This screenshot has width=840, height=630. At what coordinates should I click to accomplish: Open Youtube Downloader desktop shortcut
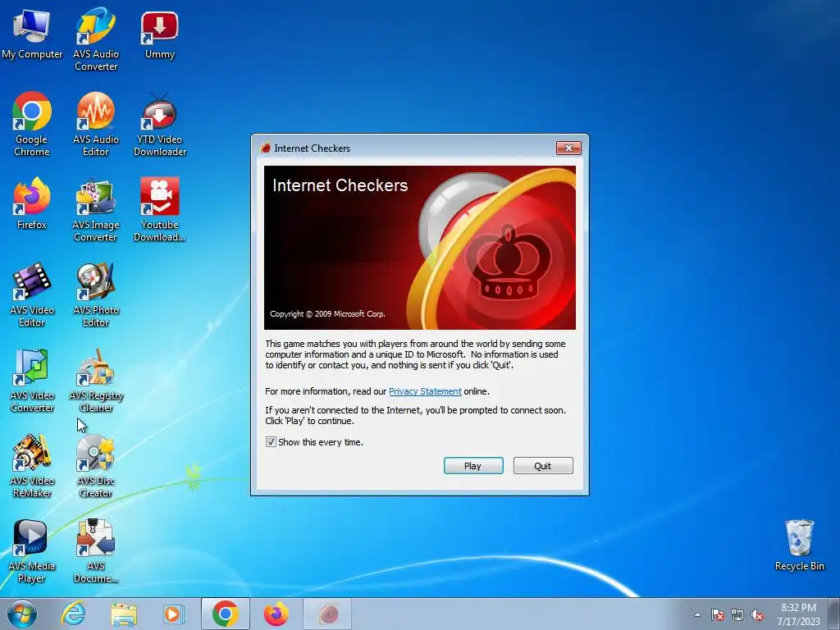pyautogui.click(x=160, y=210)
